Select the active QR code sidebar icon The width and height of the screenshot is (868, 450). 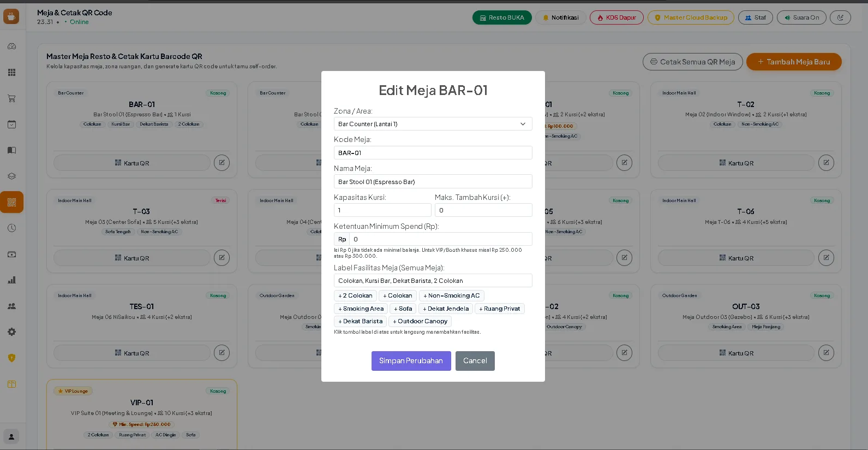[x=11, y=202]
